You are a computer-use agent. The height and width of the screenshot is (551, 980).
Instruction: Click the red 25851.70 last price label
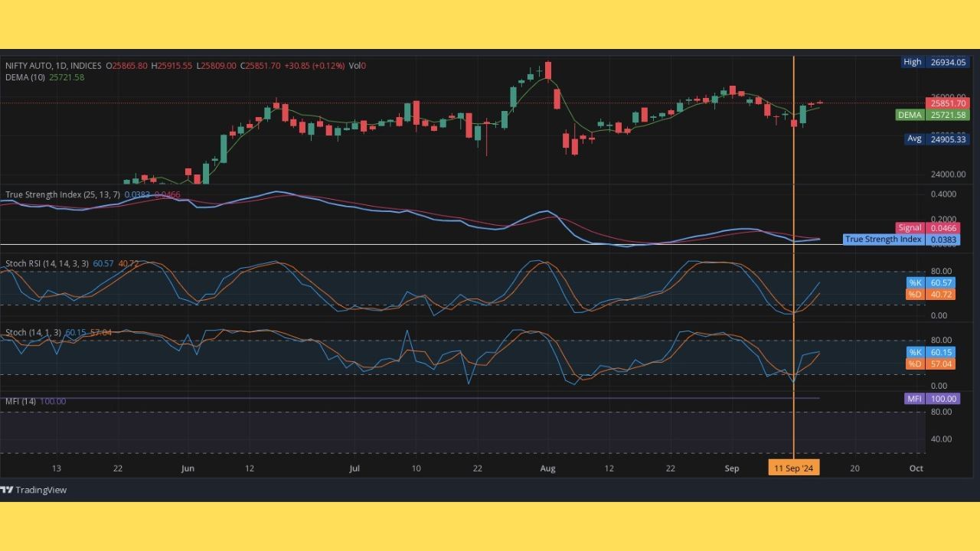point(948,103)
